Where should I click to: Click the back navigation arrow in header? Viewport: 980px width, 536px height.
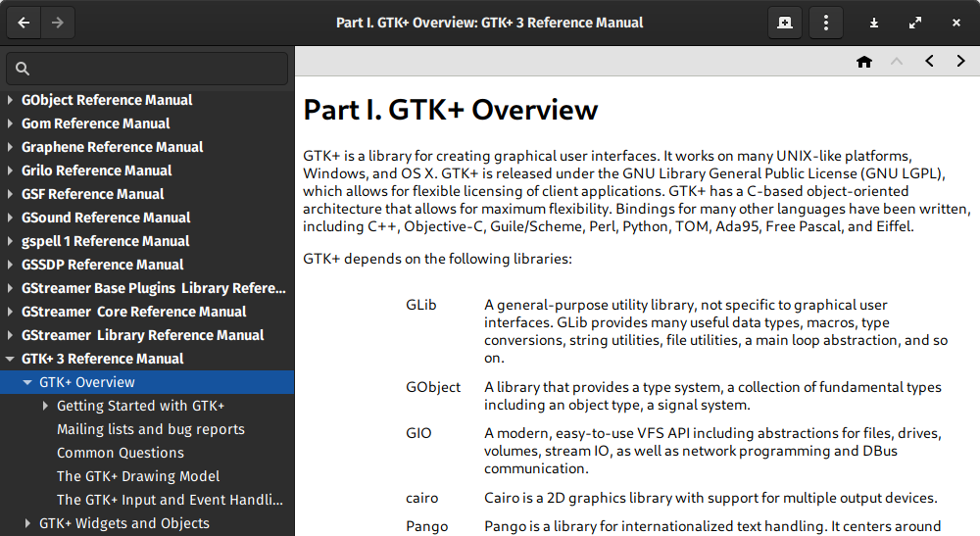pos(24,23)
